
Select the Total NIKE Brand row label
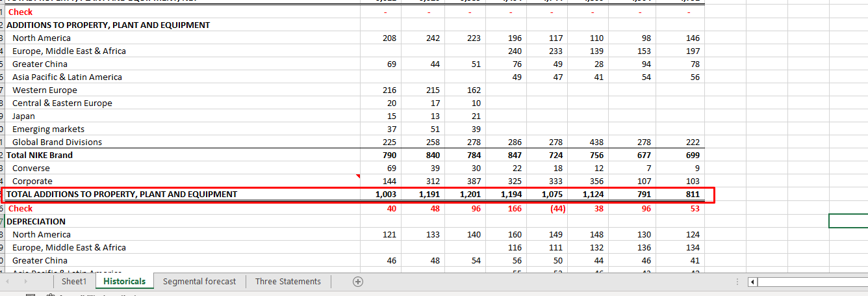click(40, 155)
